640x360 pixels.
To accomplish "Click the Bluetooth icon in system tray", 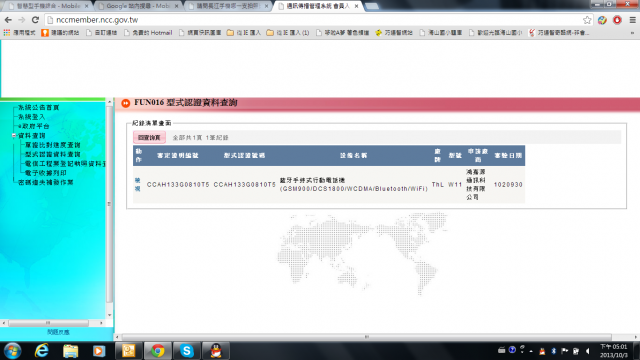I will point(553,351).
